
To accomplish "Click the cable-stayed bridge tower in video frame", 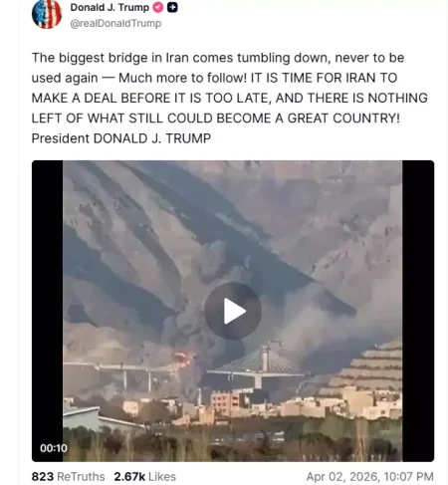I will (x=264, y=360).
